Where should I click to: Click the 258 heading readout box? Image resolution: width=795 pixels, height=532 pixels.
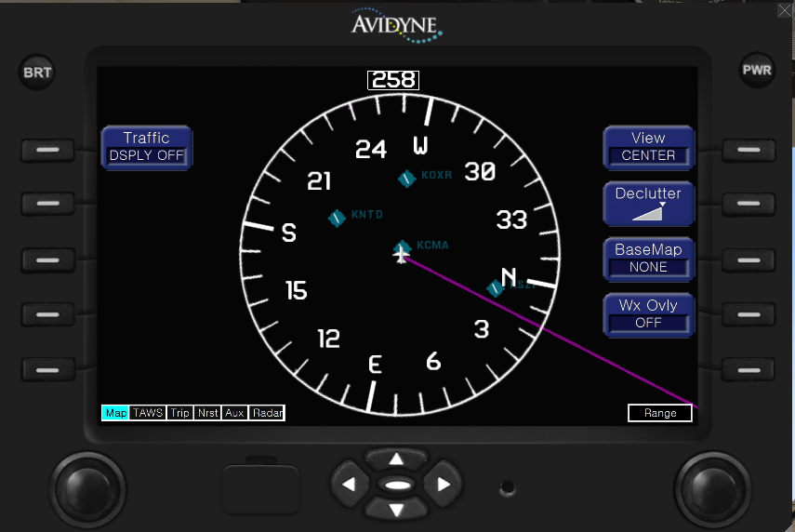pyautogui.click(x=393, y=80)
